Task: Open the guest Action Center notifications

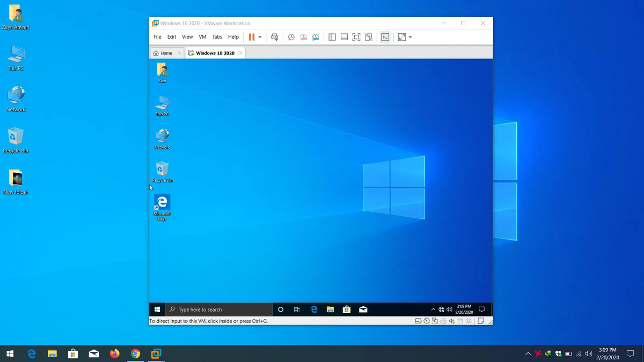Action: (481, 309)
